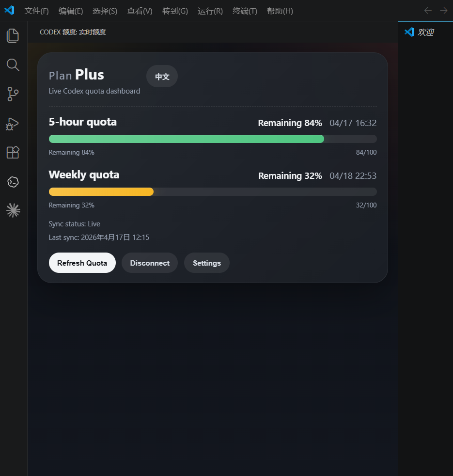
Task: Click small Remaining 32% under yellow bar
Action: tap(72, 205)
